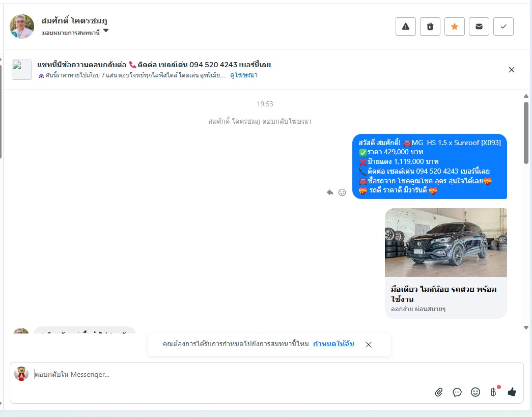Open saved replies speech bubble icon
The image size is (532, 417).
[x=457, y=393]
